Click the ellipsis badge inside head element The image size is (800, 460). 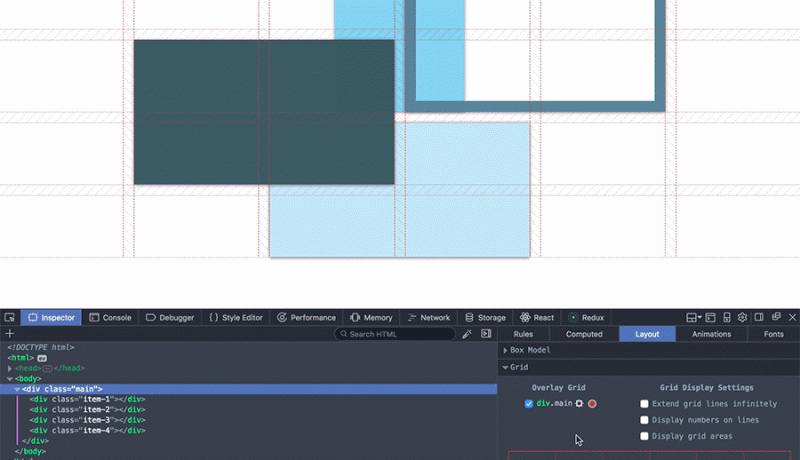tap(47, 368)
